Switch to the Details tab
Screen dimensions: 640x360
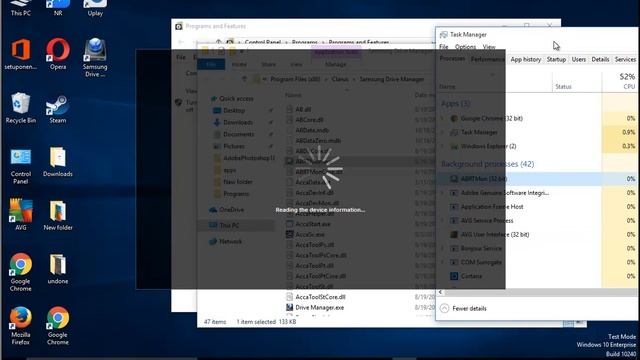tap(600, 60)
